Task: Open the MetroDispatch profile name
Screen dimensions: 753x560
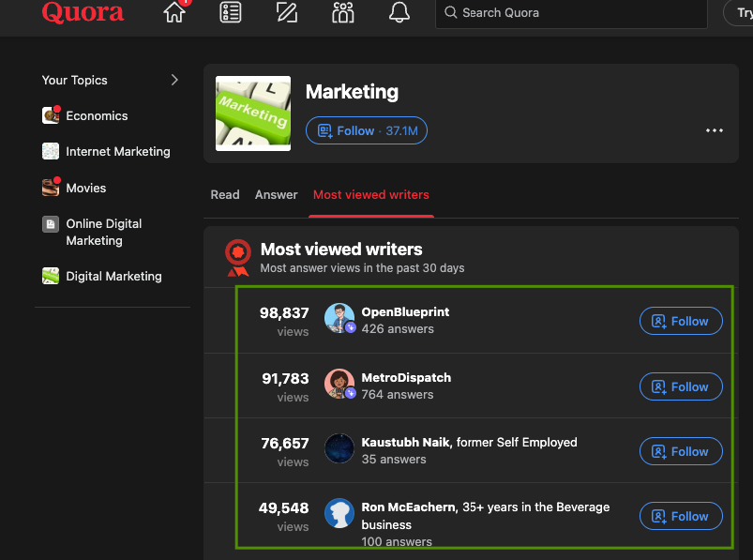Action: tap(406, 377)
